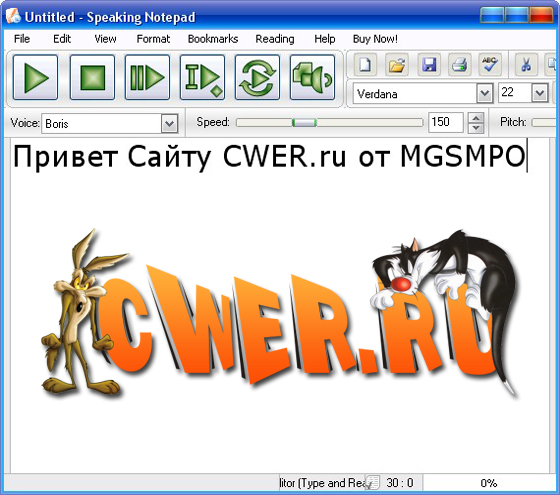Click the status bar document icon
Viewport: 560px width, 495px height.
(372, 482)
